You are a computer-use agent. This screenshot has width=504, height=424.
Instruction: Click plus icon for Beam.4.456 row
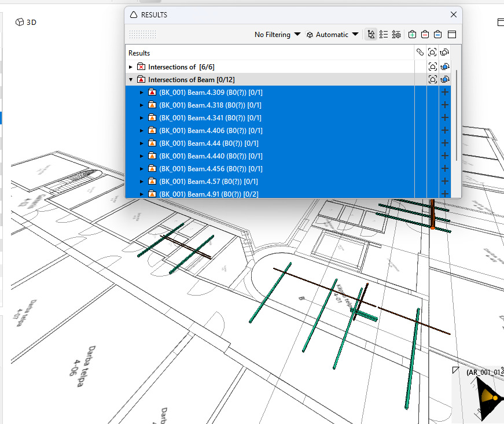click(x=445, y=168)
